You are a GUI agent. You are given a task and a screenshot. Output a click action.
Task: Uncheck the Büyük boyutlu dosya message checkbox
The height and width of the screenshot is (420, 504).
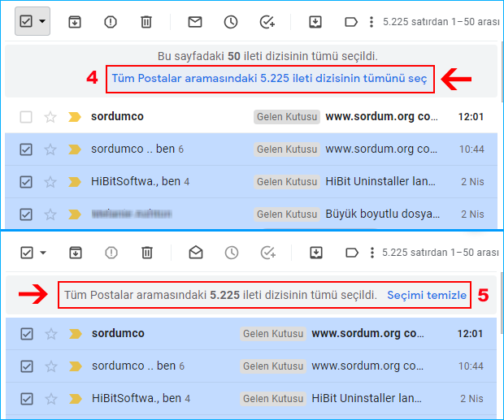pos(26,214)
